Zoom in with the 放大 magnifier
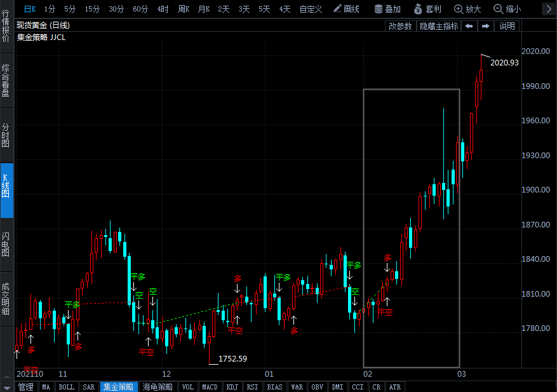Viewport: 557px width, 392px height. pos(468,9)
